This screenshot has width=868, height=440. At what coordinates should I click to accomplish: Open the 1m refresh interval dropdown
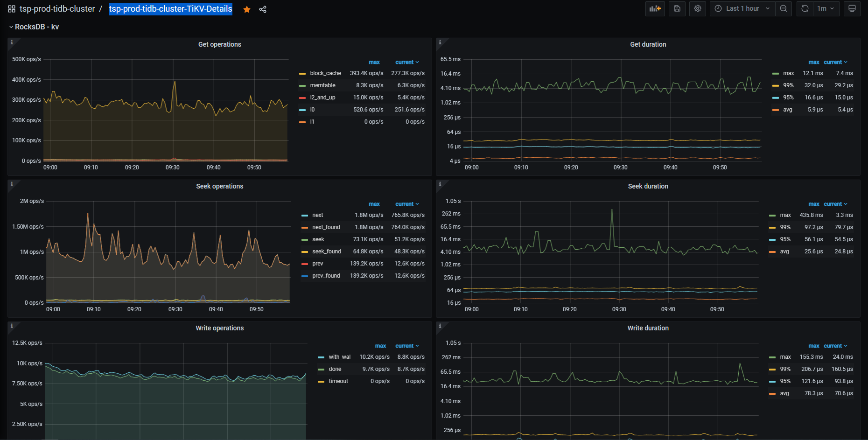coord(826,9)
